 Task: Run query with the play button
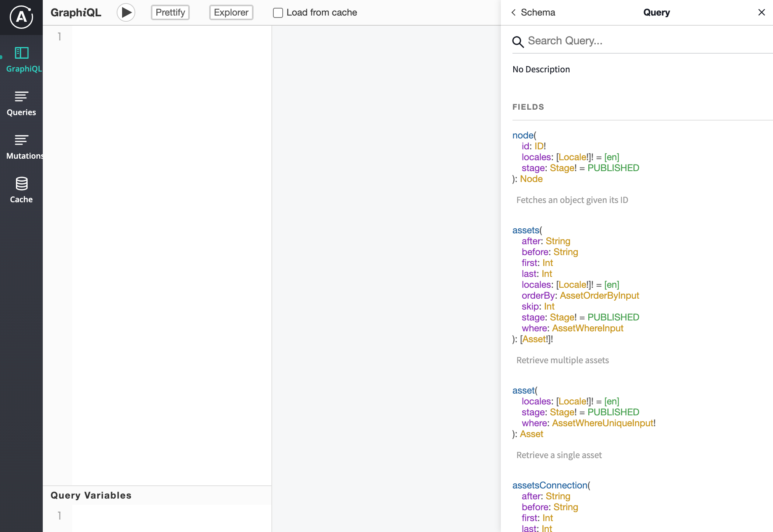pos(126,12)
